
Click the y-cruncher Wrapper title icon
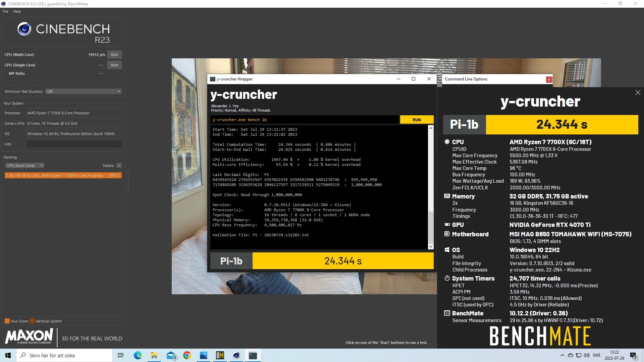pos(212,79)
